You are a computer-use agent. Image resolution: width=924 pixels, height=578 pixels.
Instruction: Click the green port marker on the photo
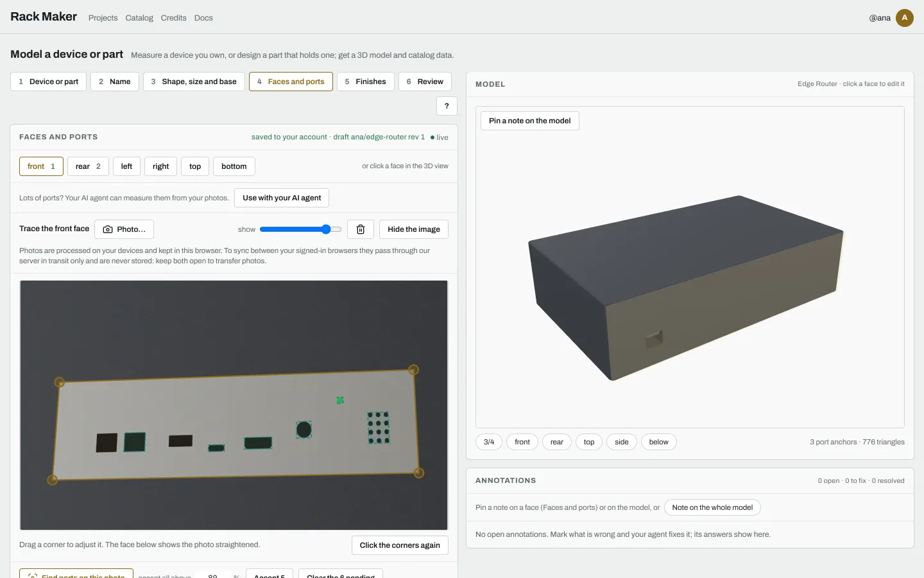pyautogui.click(x=340, y=400)
